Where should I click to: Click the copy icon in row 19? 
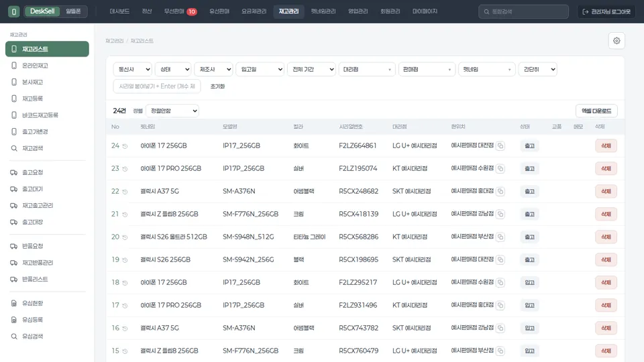[x=500, y=259]
